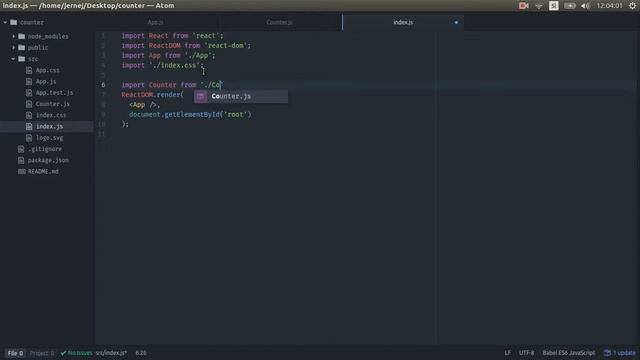Screen dimensions: 640x360
Task: Open package.json file
Action: (x=48, y=160)
